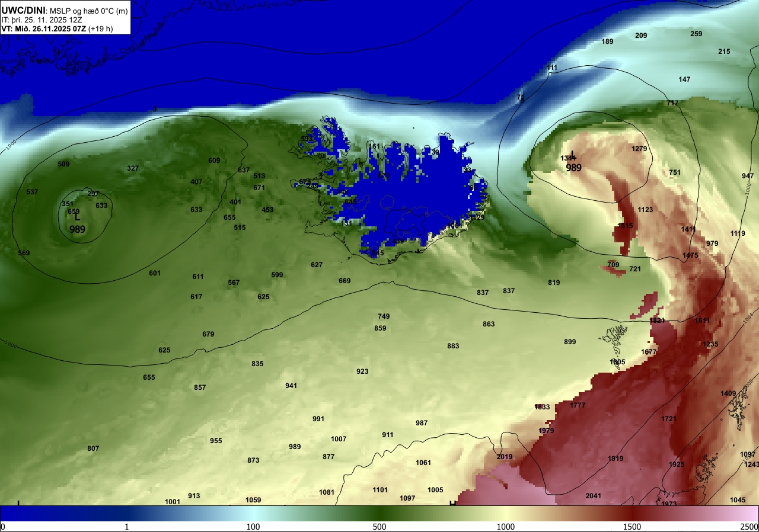This screenshot has width=759, height=532.
Task: Pick the 599 value
Action: [x=277, y=275]
